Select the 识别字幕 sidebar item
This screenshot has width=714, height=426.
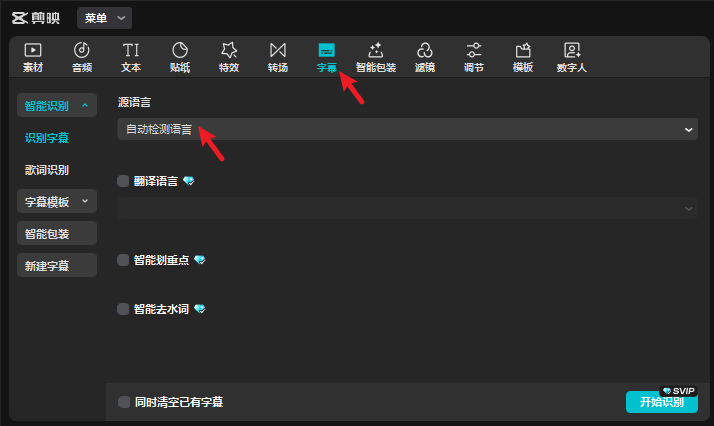tap(47, 138)
